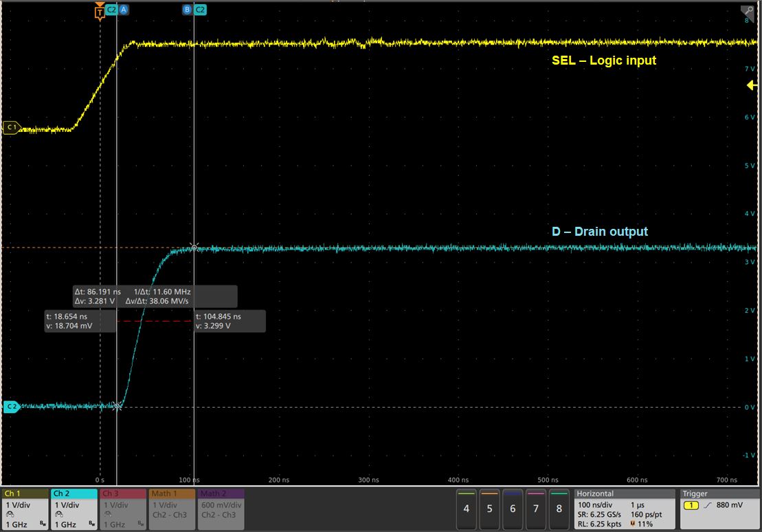This screenshot has width=762, height=532.
Task: Click the C2 waveform ground handle
Action: point(11,407)
